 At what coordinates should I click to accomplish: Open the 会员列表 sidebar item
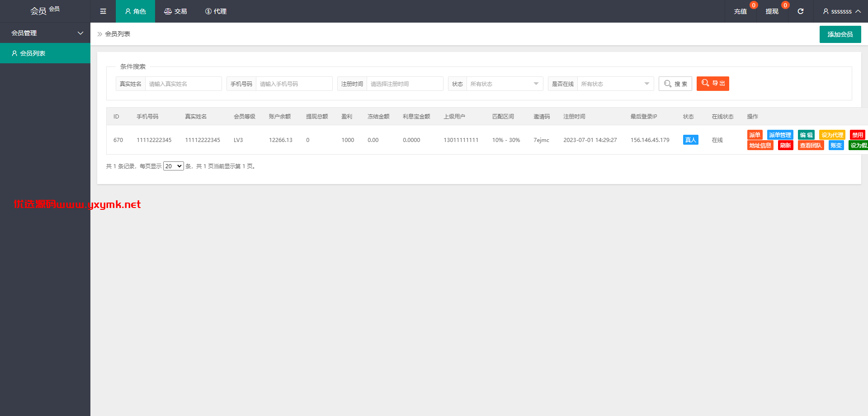point(45,53)
